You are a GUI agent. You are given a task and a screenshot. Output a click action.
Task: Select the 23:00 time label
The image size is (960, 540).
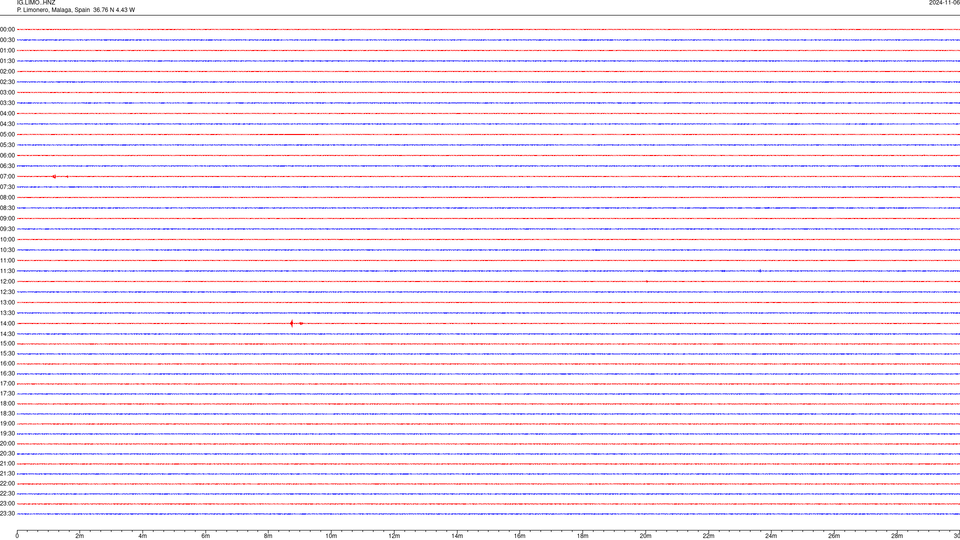(x=7, y=504)
